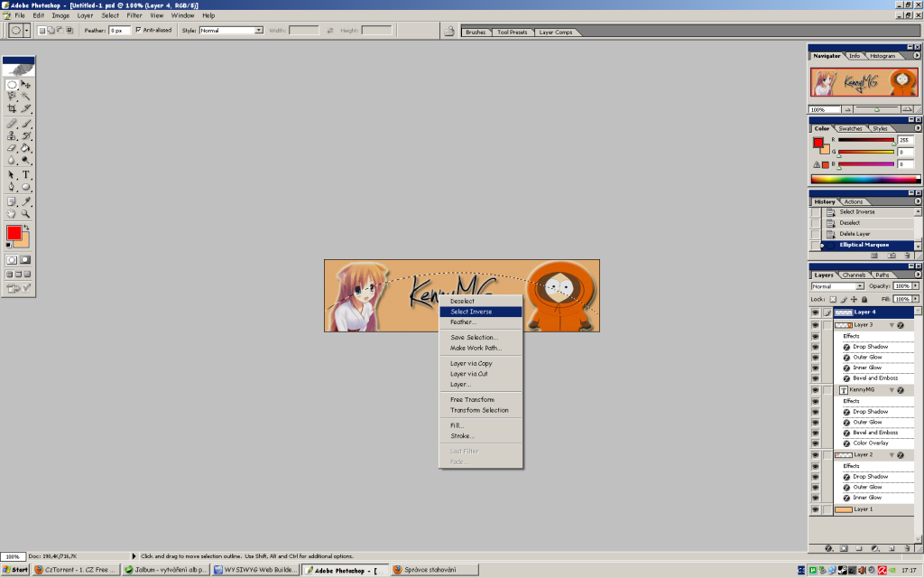924x578 pixels.
Task: Choose the Paint Bucket tool
Action: 26,148
